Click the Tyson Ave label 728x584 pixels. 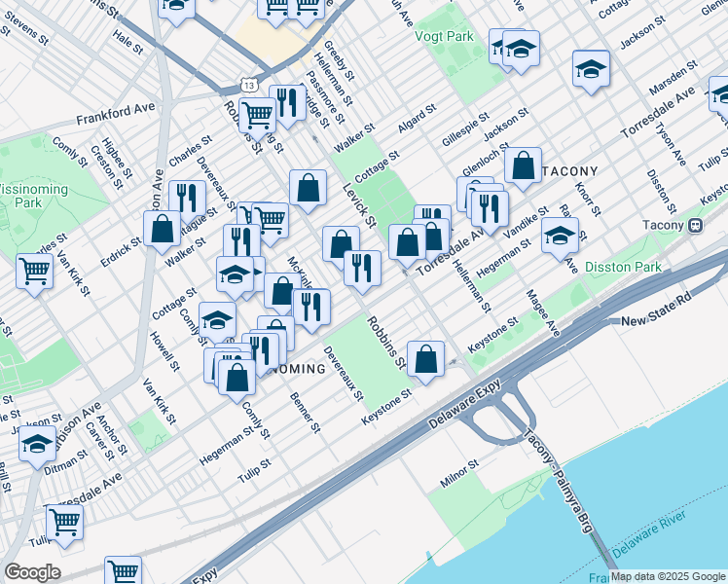coord(670,143)
